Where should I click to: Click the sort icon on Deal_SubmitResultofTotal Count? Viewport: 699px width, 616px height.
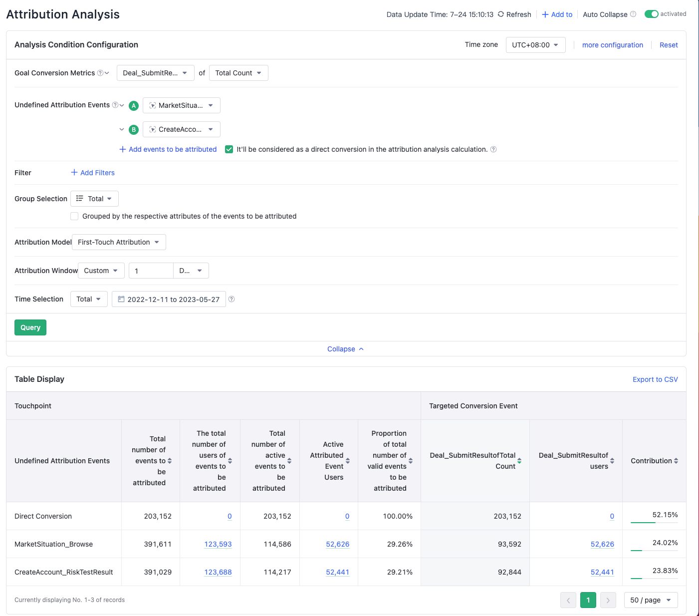click(520, 461)
